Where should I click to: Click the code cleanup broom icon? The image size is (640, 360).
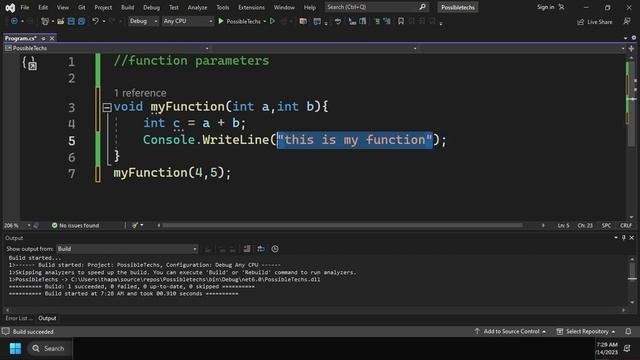click(135, 225)
